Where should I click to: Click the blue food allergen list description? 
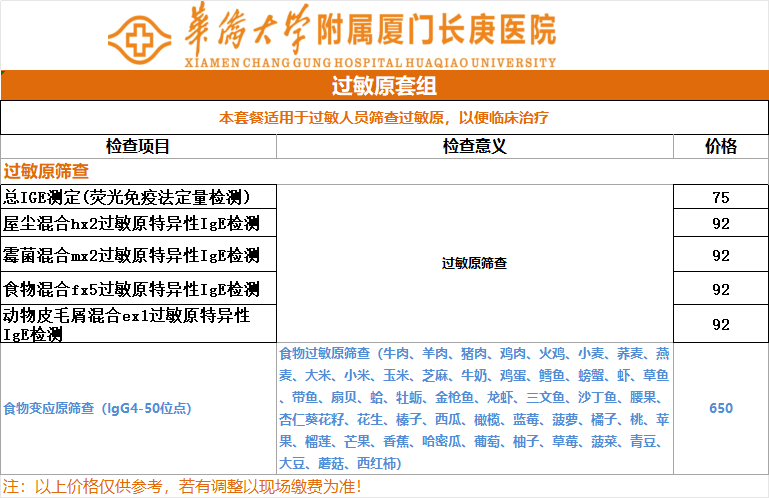[x=474, y=408]
